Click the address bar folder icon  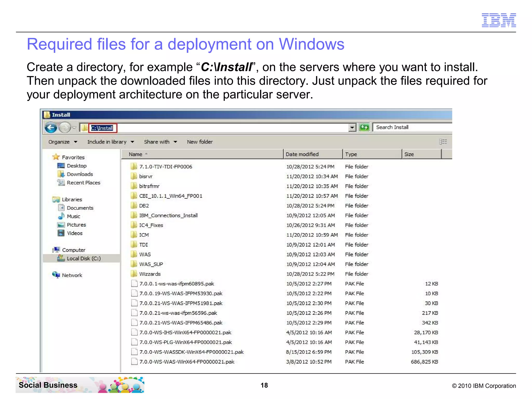pos(84,128)
